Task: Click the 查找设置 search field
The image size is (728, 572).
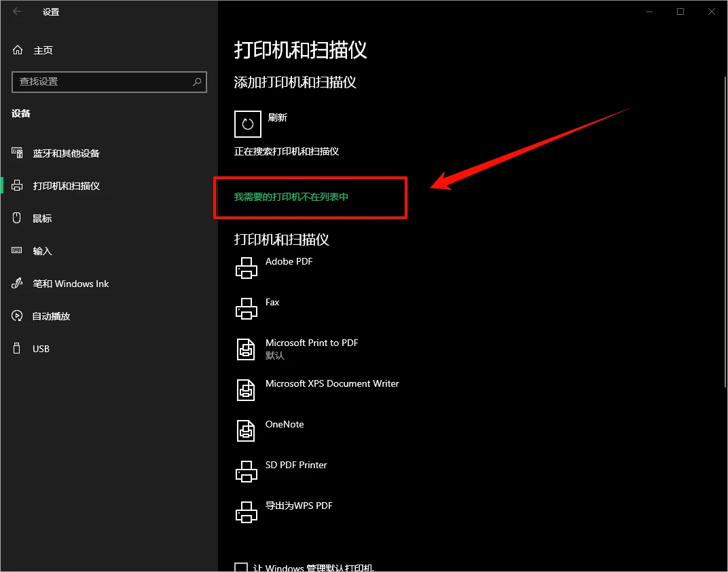Action: [x=109, y=82]
